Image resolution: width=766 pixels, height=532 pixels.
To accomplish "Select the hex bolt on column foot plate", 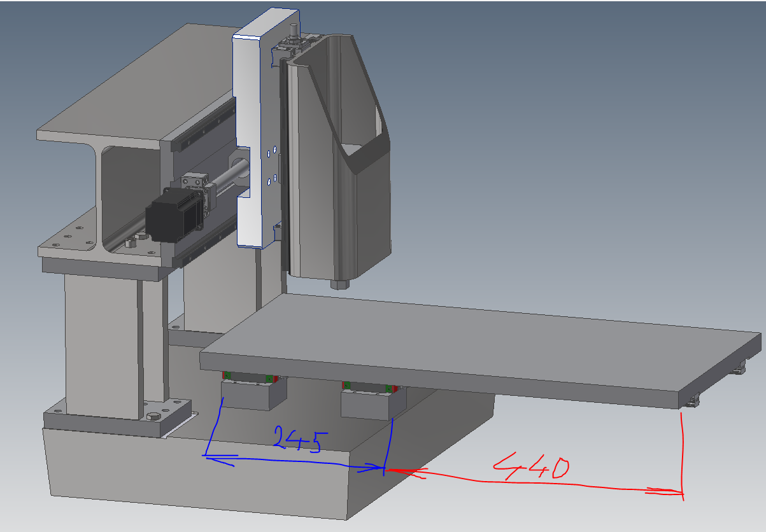I will point(153,417).
